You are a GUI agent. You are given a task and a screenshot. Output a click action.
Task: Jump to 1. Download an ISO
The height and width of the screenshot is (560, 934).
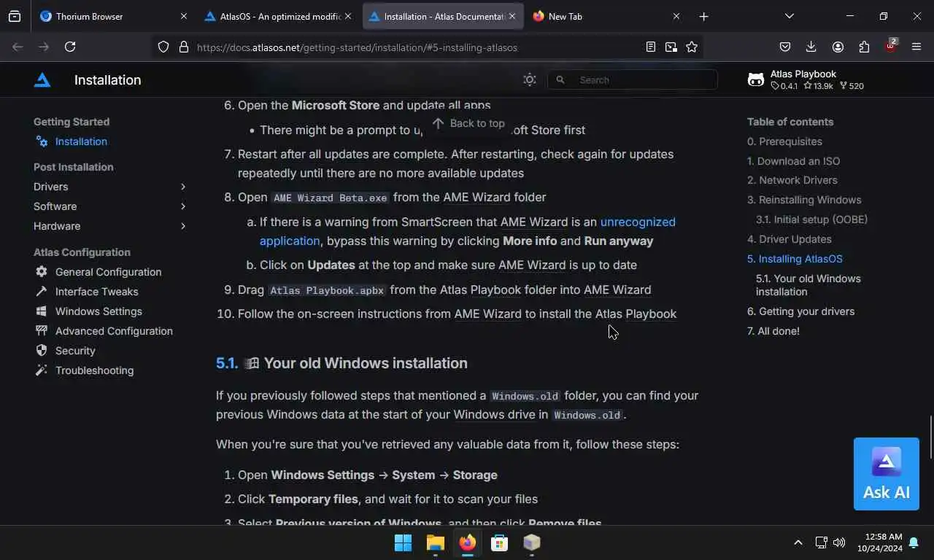pos(793,161)
